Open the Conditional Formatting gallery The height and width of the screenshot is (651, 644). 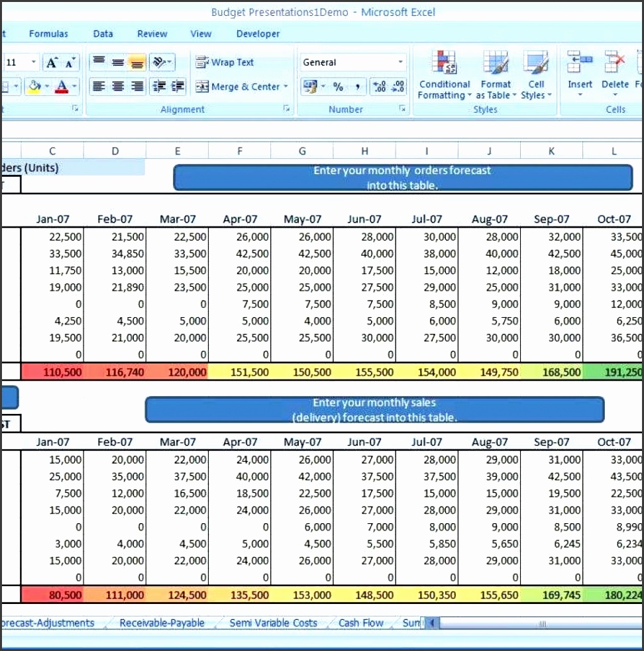pyautogui.click(x=444, y=74)
